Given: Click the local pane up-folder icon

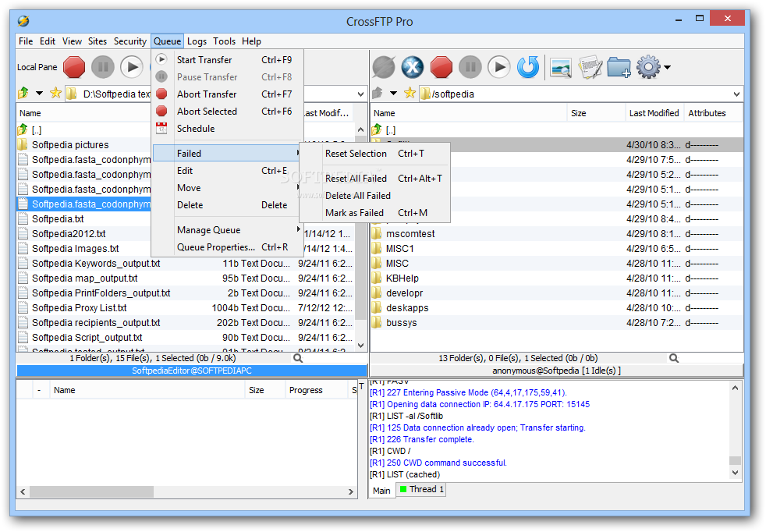Looking at the screenshot, I should click(23, 93).
